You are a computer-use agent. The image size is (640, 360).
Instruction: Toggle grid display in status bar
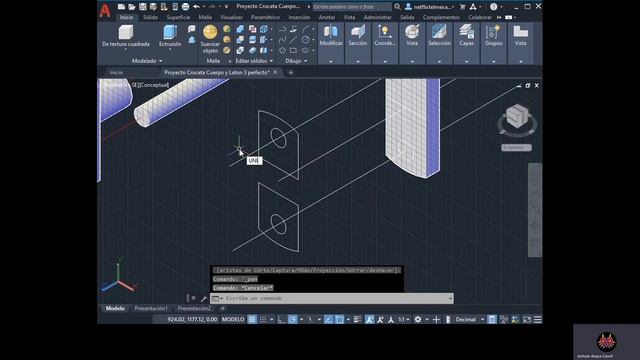tap(252, 320)
